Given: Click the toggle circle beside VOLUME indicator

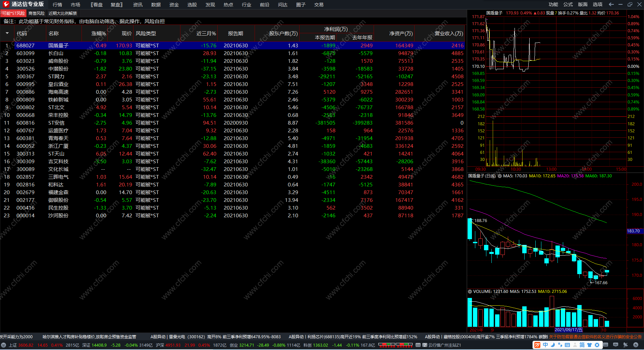Looking at the screenshot, I should click(x=470, y=292).
